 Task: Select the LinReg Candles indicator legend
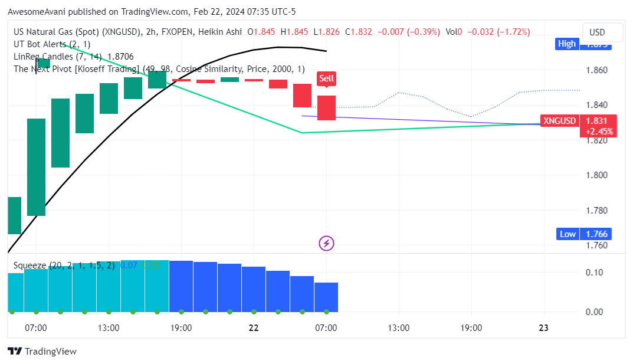click(74, 57)
